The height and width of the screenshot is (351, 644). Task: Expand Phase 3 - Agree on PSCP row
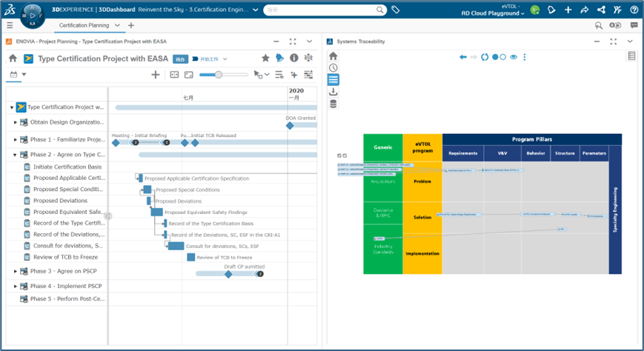[16, 271]
